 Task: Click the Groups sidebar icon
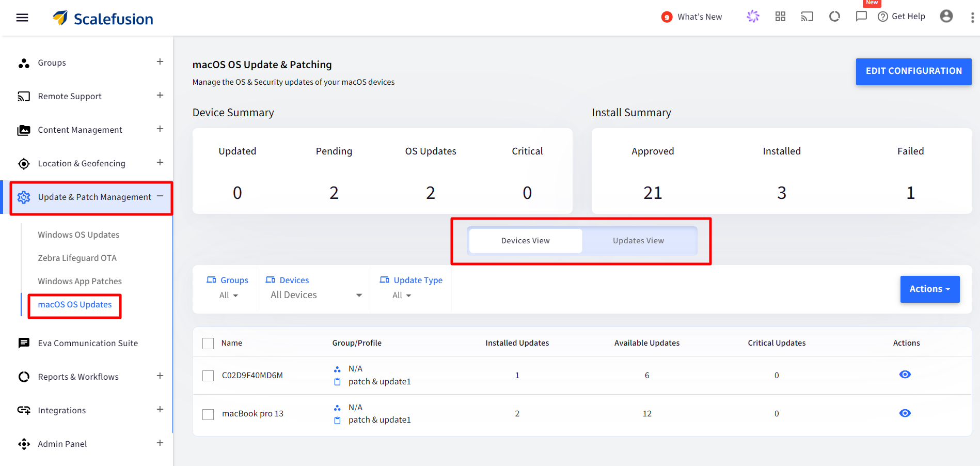coord(24,63)
